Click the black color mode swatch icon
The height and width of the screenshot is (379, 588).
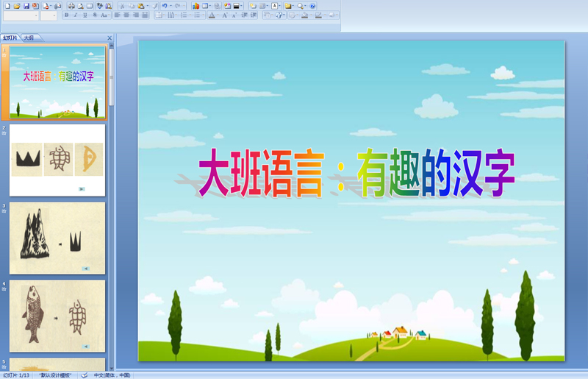coord(236,6)
